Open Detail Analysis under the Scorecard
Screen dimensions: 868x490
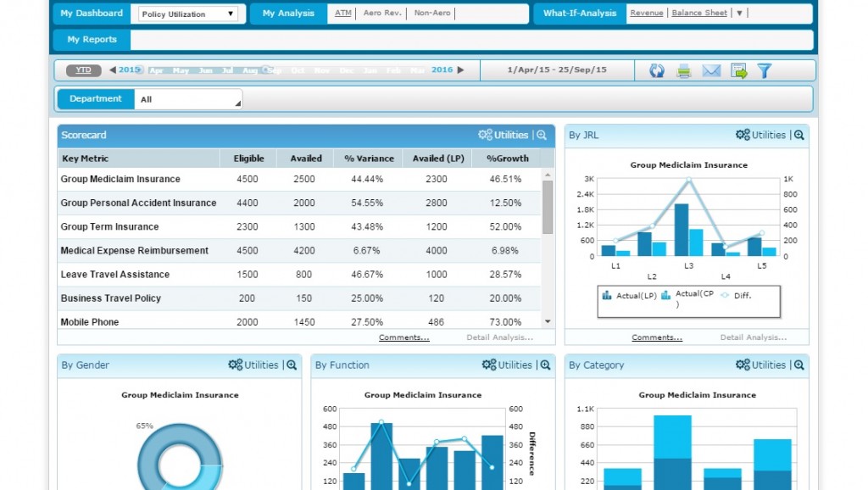[500, 337]
